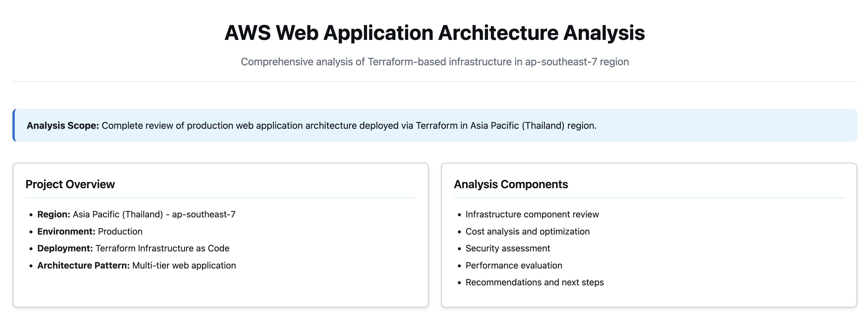The image size is (868, 335).
Task: Select the Region: Asia Pacific (Thailand) item
Action: 136,214
